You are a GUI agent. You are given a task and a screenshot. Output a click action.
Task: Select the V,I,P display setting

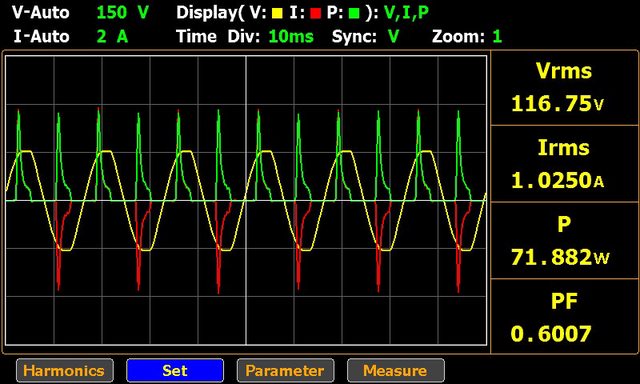(406, 13)
